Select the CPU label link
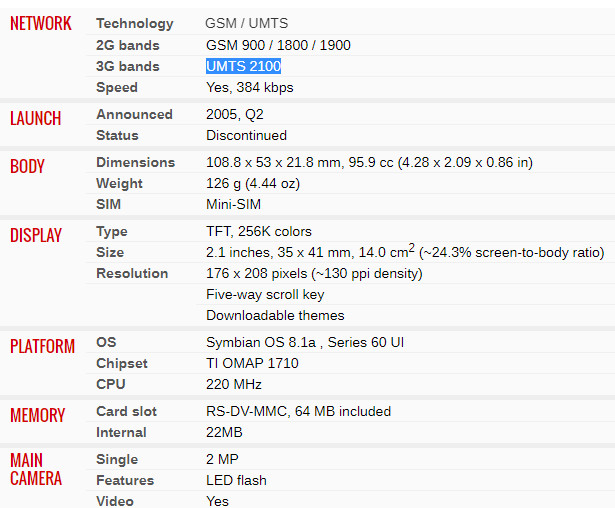Image resolution: width=615 pixels, height=508 pixels. click(111, 384)
